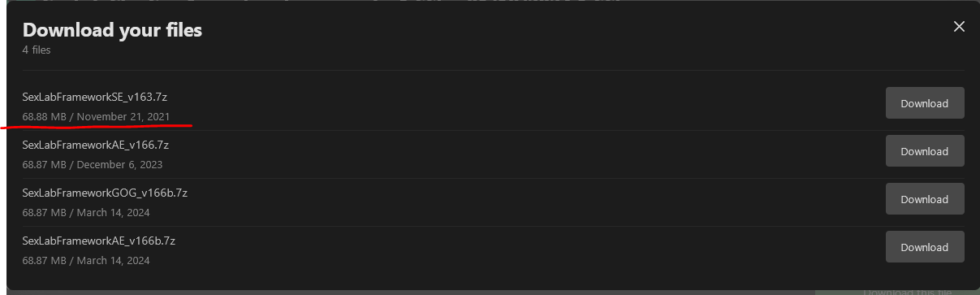The height and width of the screenshot is (295, 980).
Task: Download the SexLabFrameworkSE_v163.7z file
Action: pyautogui.click(x=925, y=103)
